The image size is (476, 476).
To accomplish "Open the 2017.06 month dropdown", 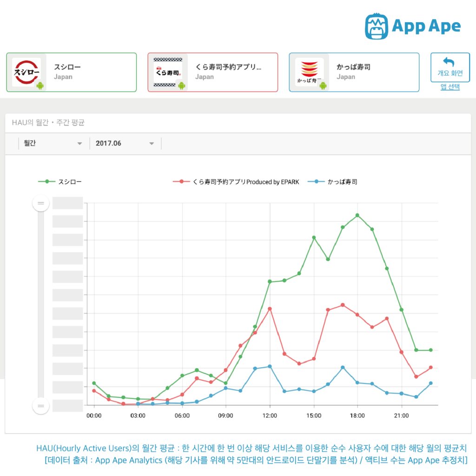I will pos(125,143).
